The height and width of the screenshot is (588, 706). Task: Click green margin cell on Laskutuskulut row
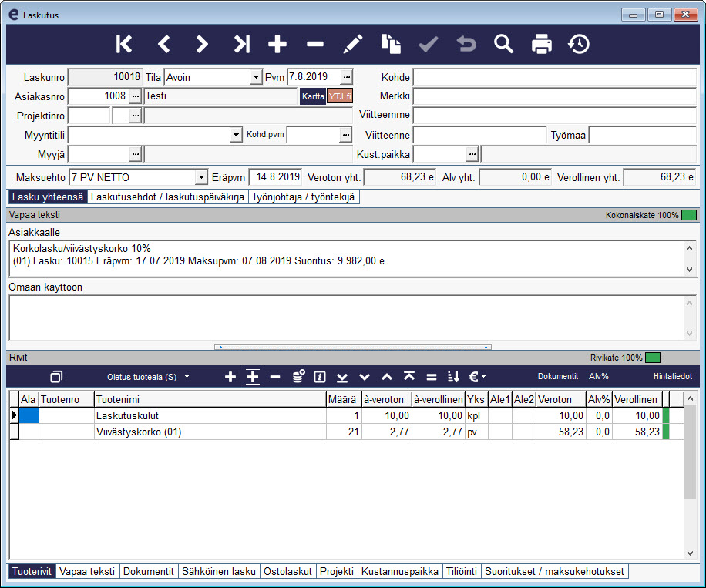(666, 415)
